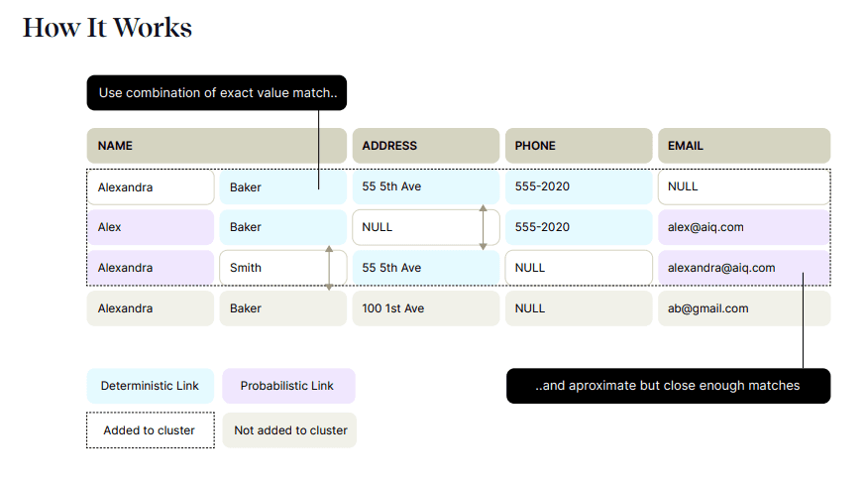The image size is (868, 485).
Task: Click the NULL cell in the first row's EMAIL column
Action: click(743, 186)
